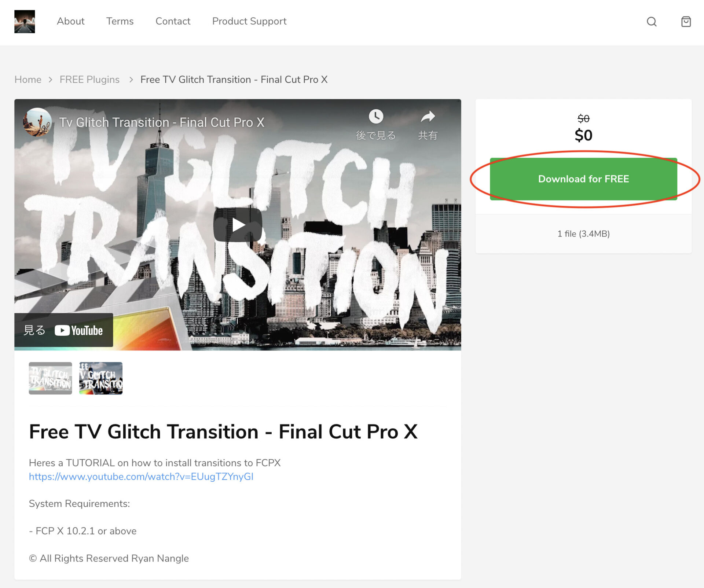Click the Watch Later clock icon
The height and width of the screenshot is (588, 704).
[376, 117]
